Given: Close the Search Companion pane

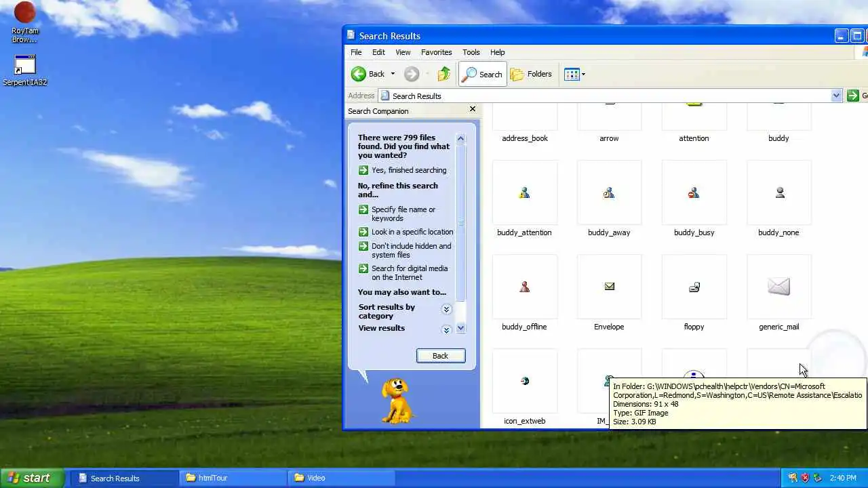Looking at the screenshot, I should (x=473, y=109).
